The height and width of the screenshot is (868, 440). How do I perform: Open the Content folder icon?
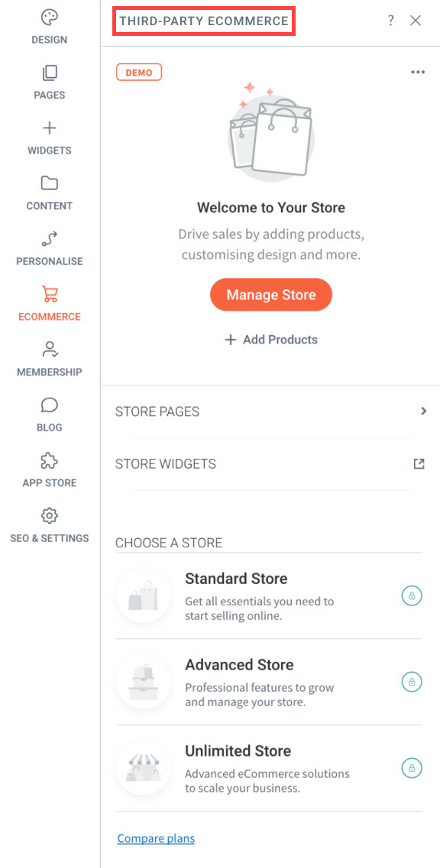[x=49, y=183]
